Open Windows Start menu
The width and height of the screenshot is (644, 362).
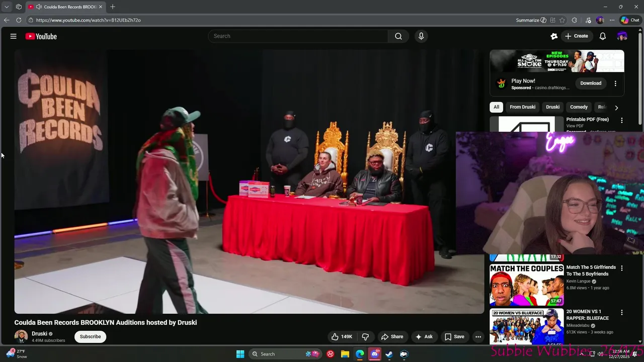[240, 354]
